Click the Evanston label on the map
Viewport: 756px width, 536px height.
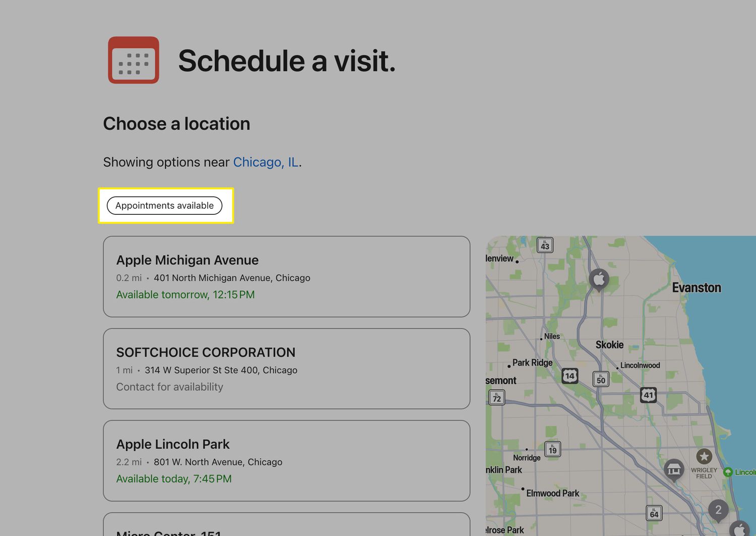(696, 288)
